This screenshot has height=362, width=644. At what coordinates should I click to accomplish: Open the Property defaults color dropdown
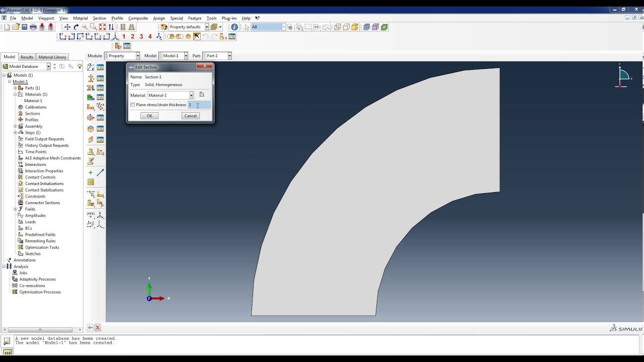point(206,27)
